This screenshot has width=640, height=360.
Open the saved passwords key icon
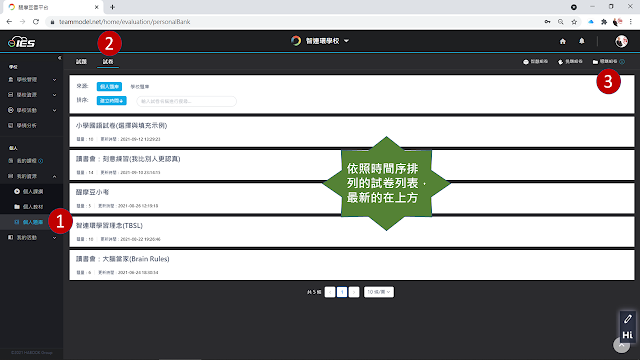[547, 22]
